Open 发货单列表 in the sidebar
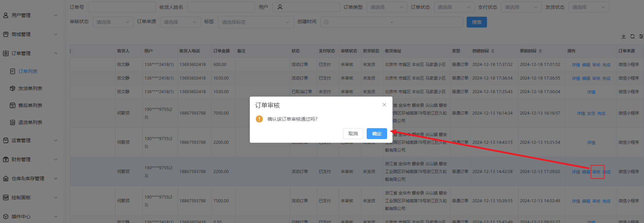 click(30, 88)
